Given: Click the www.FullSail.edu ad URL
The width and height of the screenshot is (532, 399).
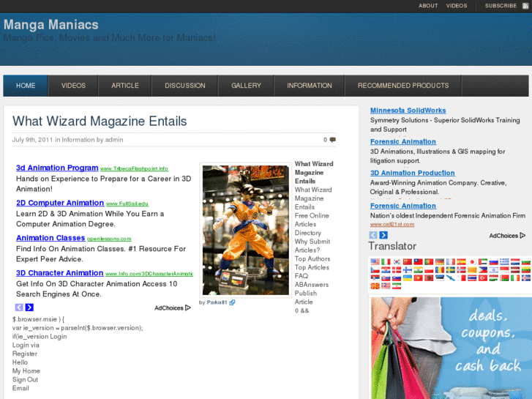Looking at the screenshot, I should (127, 204).
